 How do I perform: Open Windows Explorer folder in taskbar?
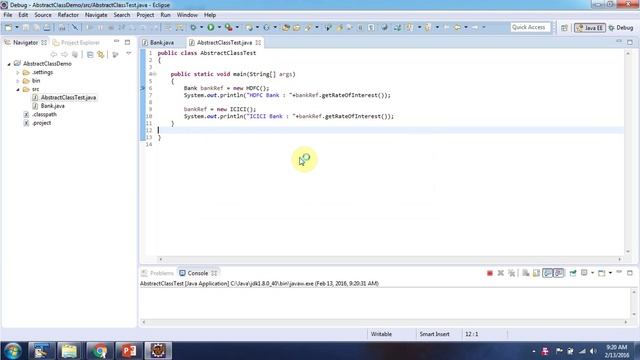coord(69,351)
